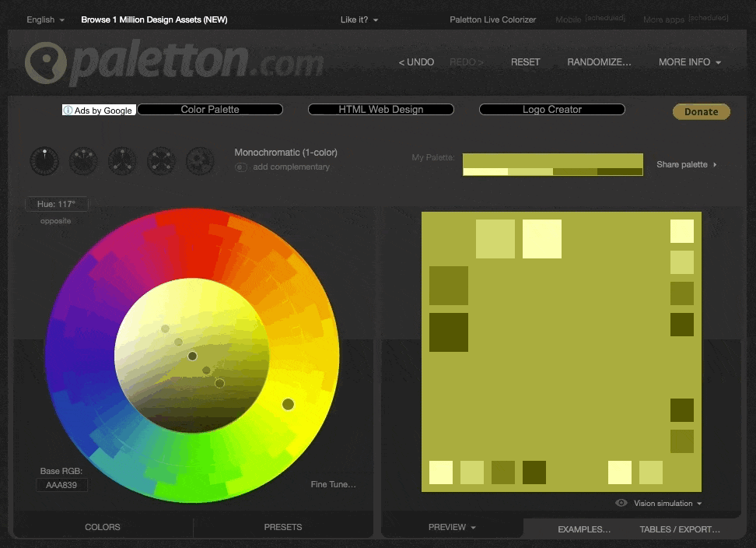Open Paletton Live Colorizer link
This screenshot has width=756, height=548.
[493, 19]
